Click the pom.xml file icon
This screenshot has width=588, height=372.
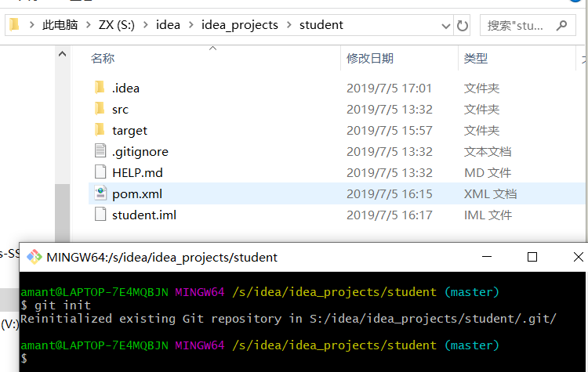pyautogui.click(x=99, y=193)
